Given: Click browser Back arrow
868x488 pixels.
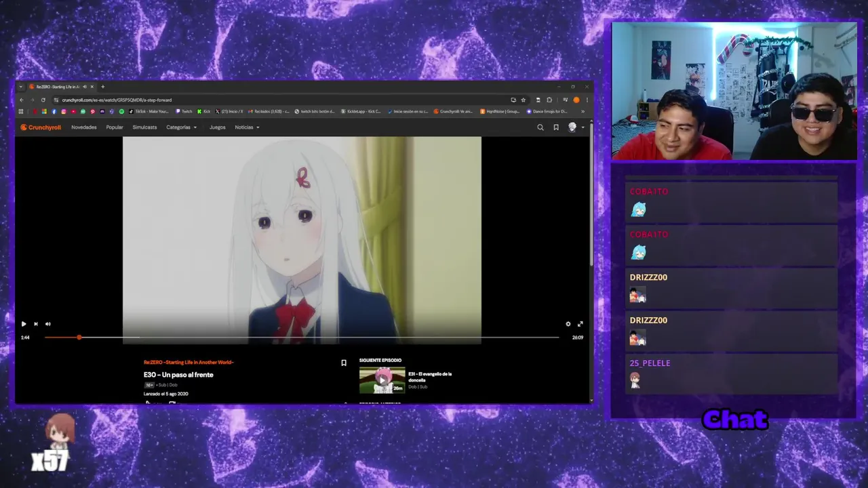Looking at the screenshot, I should (22, 100).
